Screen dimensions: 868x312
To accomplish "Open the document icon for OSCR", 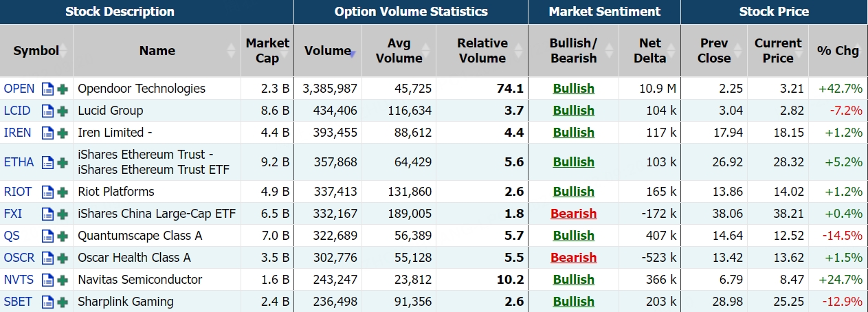I will 47,258.
